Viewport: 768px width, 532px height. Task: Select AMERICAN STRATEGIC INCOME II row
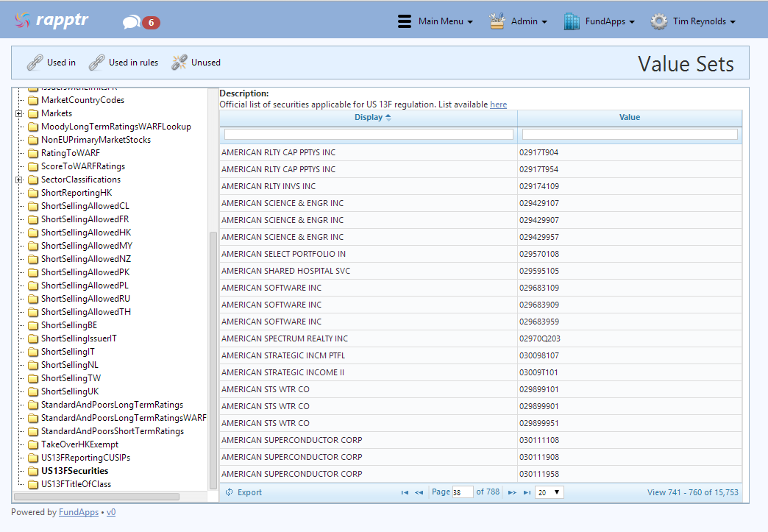coord(480,372)
